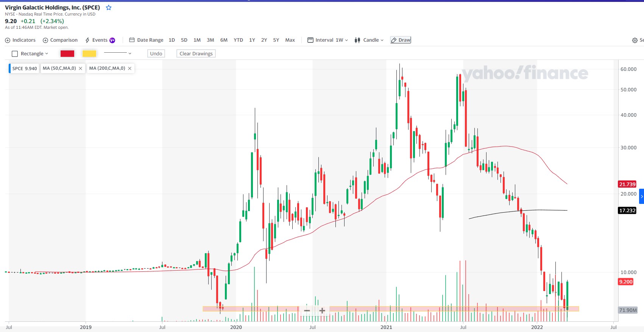
Task: Click the Undo button
Action: point(156,54)
